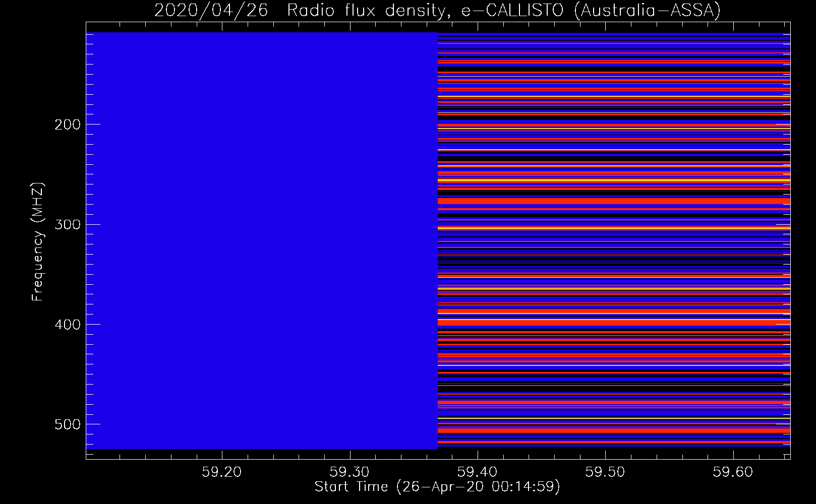Click the 'Start Time (26-Apr-20 00:14:59)' label

pos(437,487)
